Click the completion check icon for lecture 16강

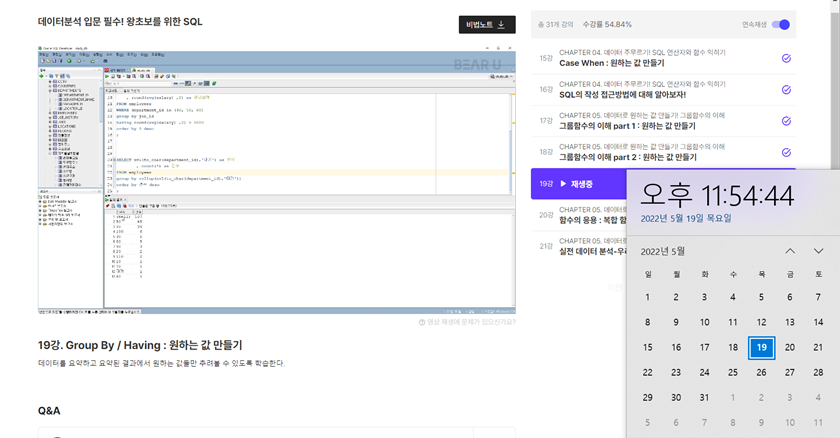[x=786, y=90]
